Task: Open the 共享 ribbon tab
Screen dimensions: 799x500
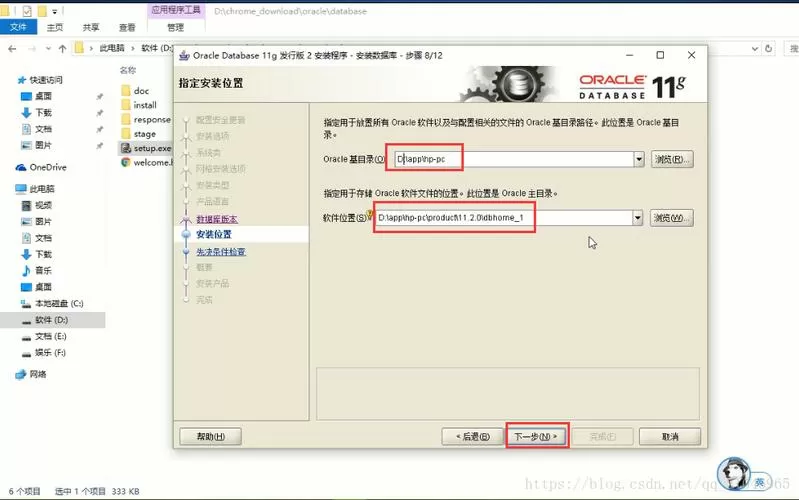Action: point(91,27)
